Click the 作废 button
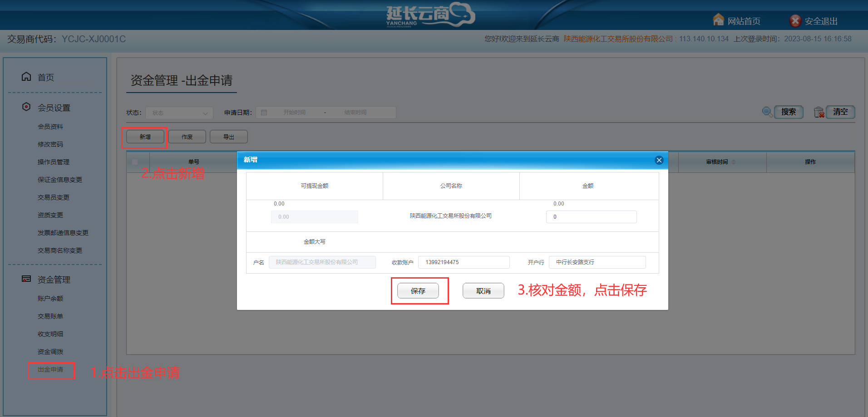The image size is (868, 417). pyautogui.click(x=187, y=137)
